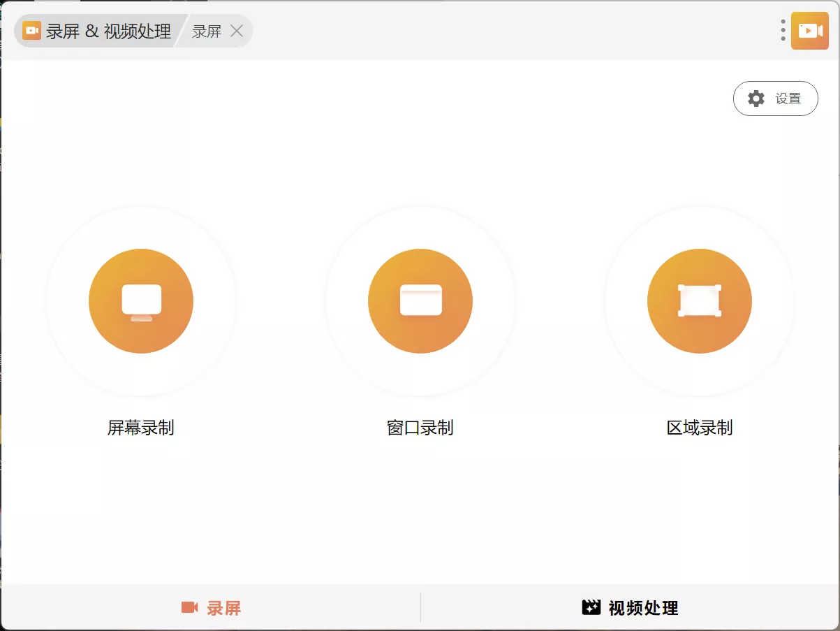This screenshot has height=631, width=840.
Task: Click the 录屏 & 视频处理 app title
Action: [x=108, y=31]
